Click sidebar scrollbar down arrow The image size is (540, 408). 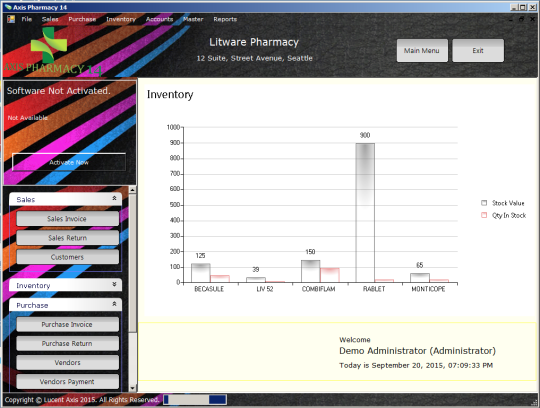[x=133, y=388]
